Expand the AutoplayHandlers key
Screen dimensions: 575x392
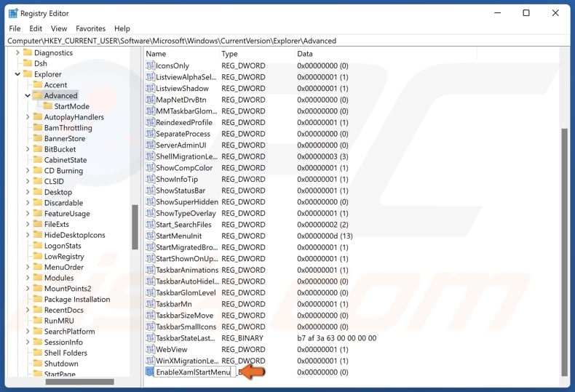point(28,117)
